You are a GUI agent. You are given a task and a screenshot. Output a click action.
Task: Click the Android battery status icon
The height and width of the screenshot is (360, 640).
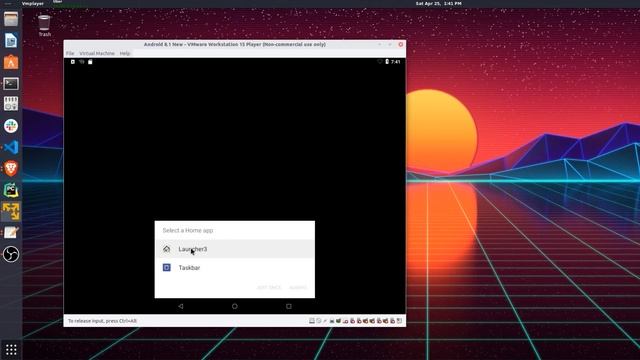[387, 62]
